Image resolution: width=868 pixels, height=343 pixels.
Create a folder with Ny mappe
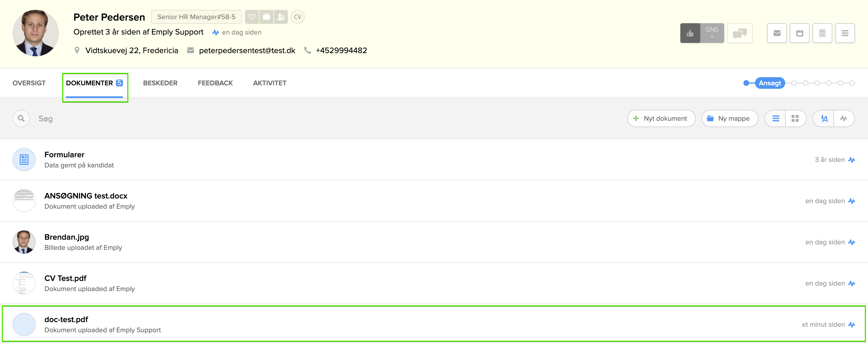pyautogui.click(x=729, y=118)
